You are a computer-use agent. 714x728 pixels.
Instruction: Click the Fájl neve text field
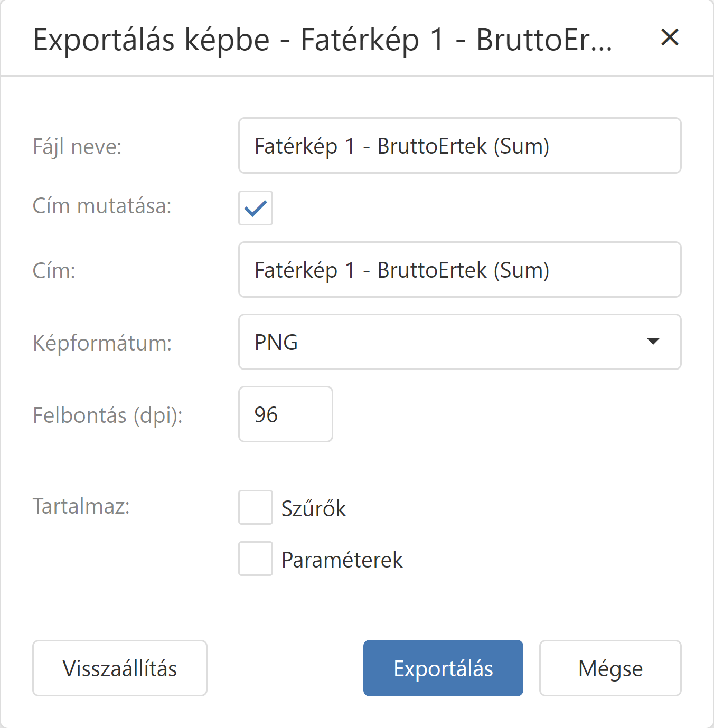(x=459, y=146)
